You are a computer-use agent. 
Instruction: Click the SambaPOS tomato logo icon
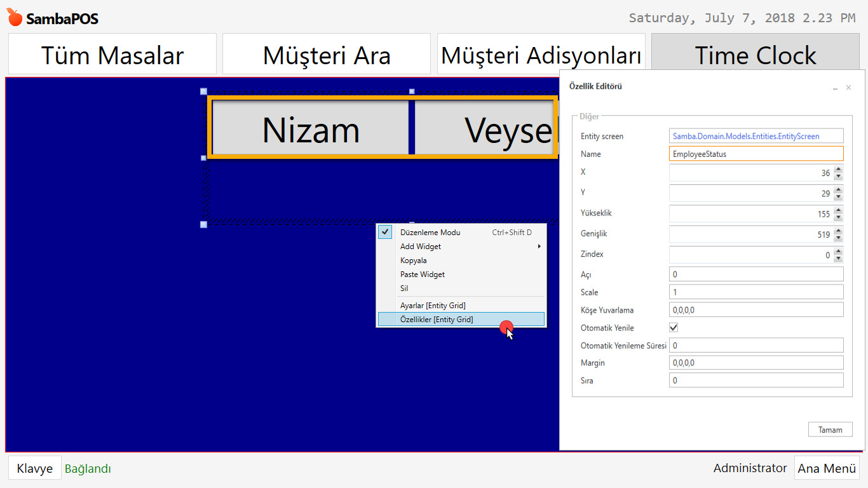[x=15, y=17]
